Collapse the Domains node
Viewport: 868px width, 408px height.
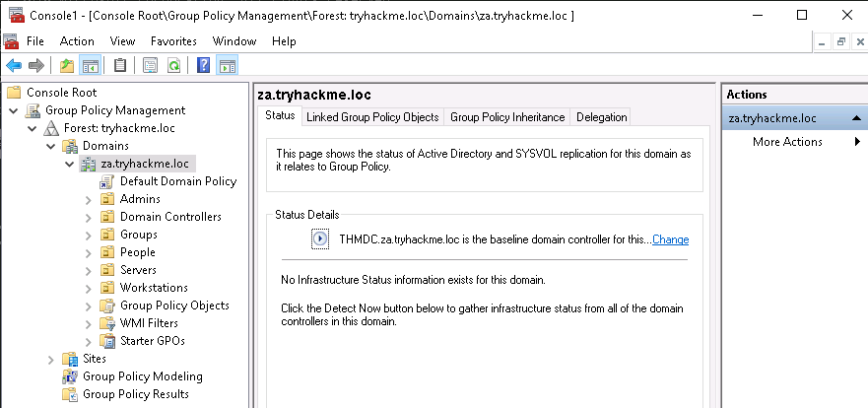tap(51, 146)
